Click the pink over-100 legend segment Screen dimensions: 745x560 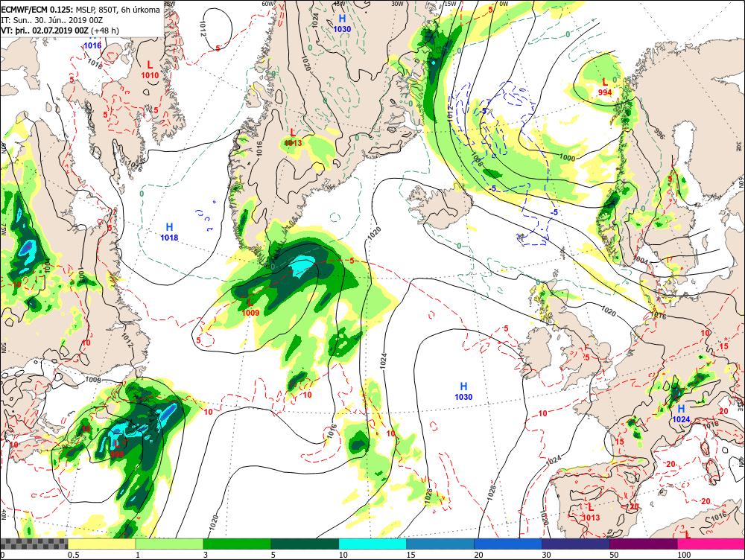(x=711, y=544)
